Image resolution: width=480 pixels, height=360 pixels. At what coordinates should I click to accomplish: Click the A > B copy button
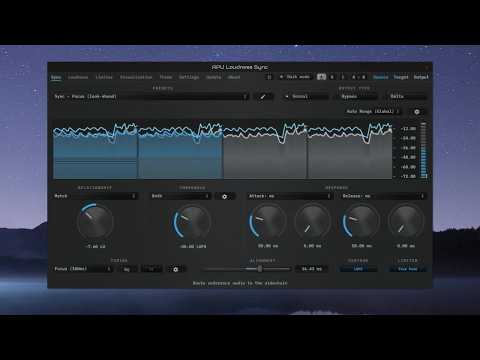click(359, 77)
